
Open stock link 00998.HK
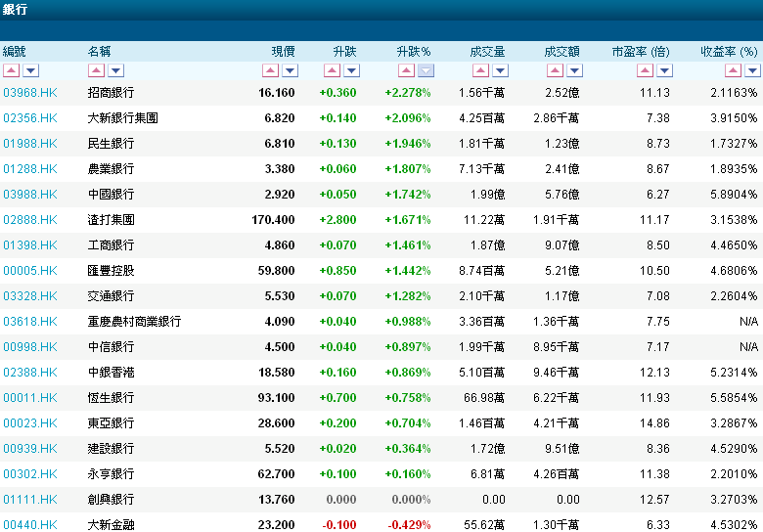pos(30,347)
